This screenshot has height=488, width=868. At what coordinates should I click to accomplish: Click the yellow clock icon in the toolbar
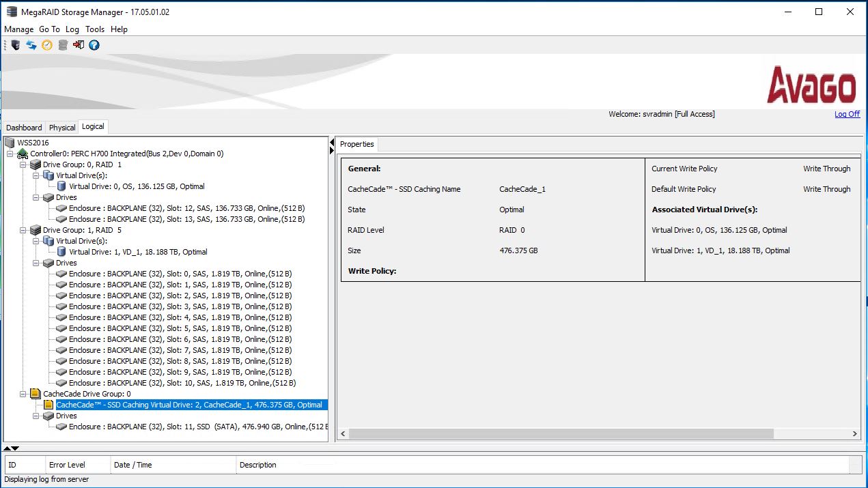click(47, 45)
